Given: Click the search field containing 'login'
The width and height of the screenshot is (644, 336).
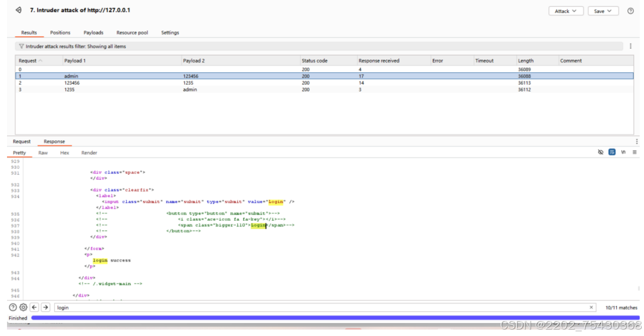Looking at the screenshot, I should tap(325, 307).
